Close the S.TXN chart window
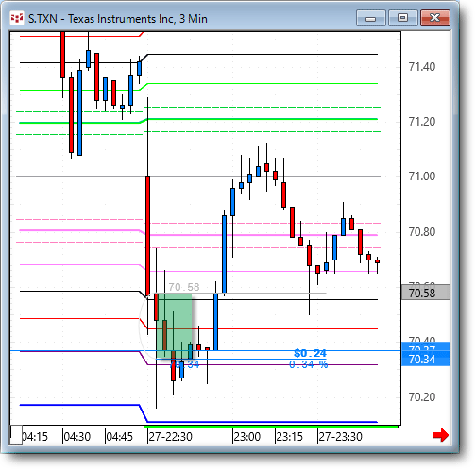This screenshot has width=476, height=470. pos(435,18)
